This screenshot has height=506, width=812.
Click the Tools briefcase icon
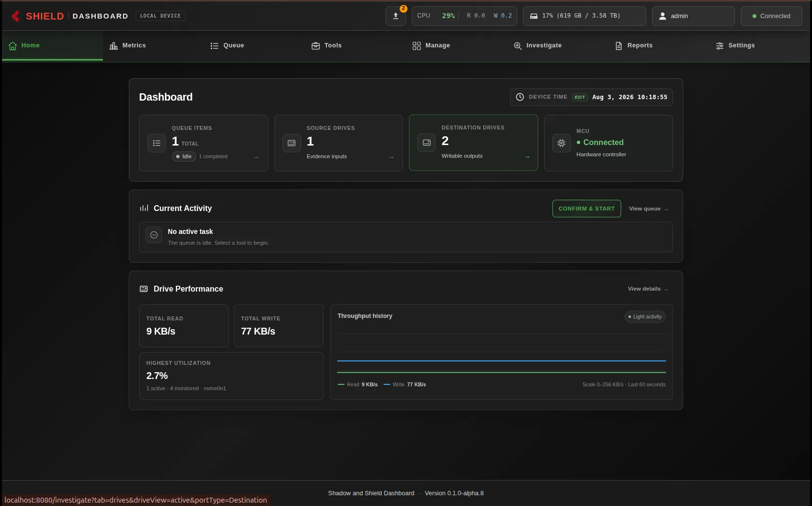pos(316,45)
